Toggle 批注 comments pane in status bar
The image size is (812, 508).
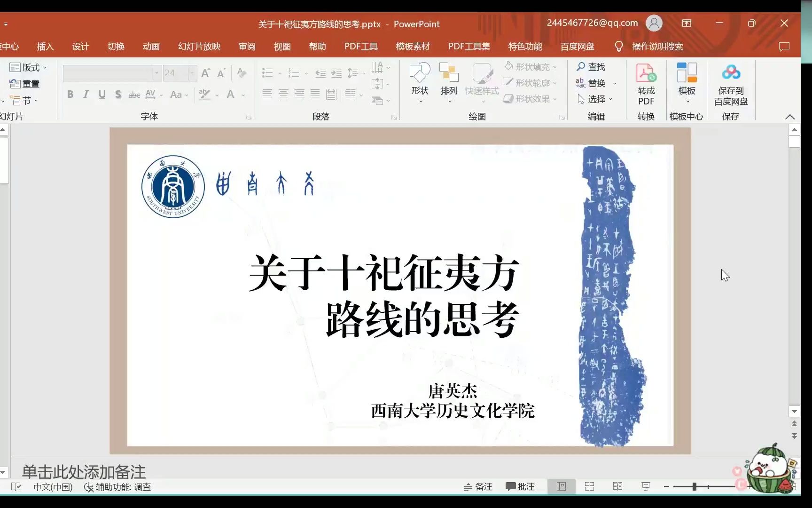[520, 487]
